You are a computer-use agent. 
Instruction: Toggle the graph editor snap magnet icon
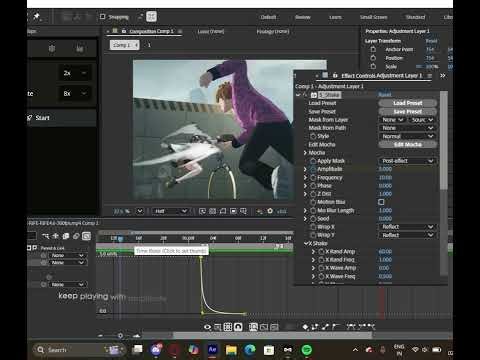click(238, 327)
